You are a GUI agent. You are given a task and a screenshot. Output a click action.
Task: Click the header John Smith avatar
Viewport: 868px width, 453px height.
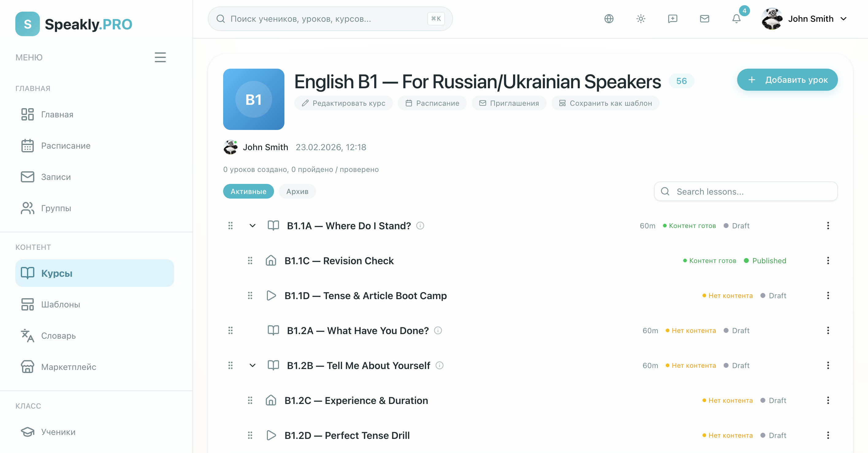click(772, 19)
